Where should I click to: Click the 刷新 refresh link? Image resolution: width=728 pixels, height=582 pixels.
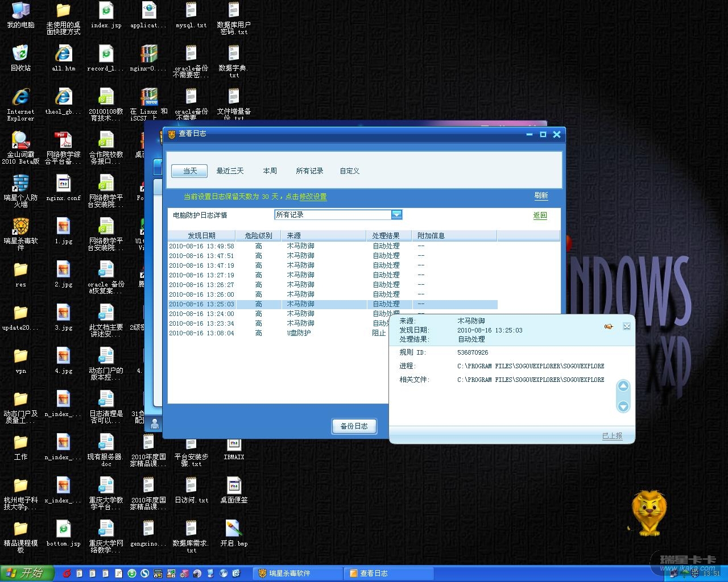coord(541,196)
